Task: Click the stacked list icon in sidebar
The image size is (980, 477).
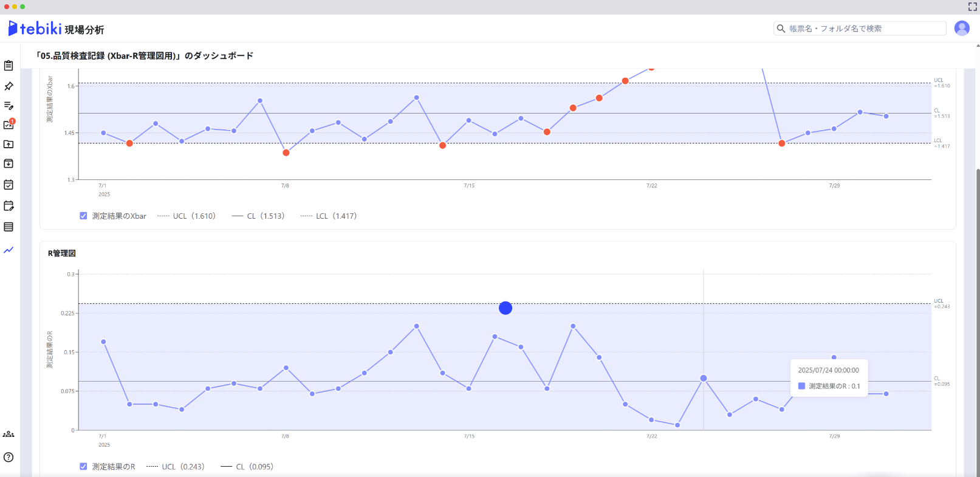Action: [9, 227]
